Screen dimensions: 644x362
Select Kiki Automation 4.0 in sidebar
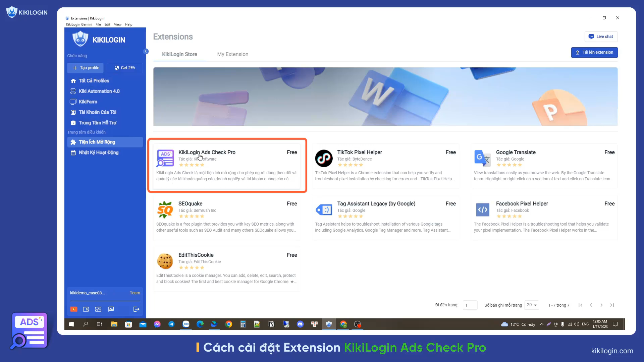[x=99, y=91]
